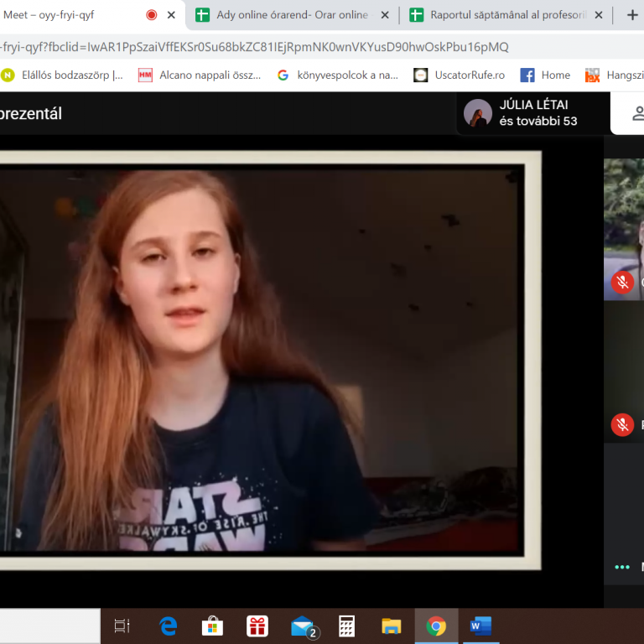Click the URL address bar text
The height and width of the screenshot is (644, 644).
[x=252, y=47]
